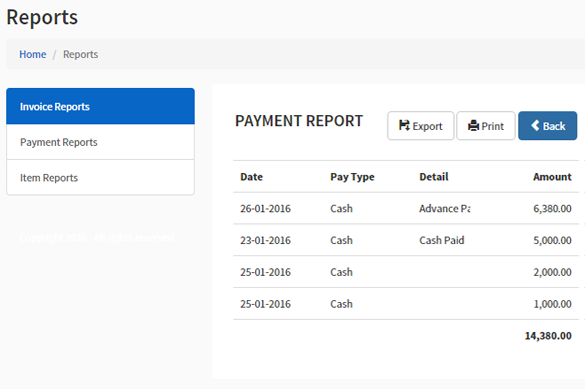Click the export disk icon
This screenshot has width=585, height=389.
click(404, 126)
